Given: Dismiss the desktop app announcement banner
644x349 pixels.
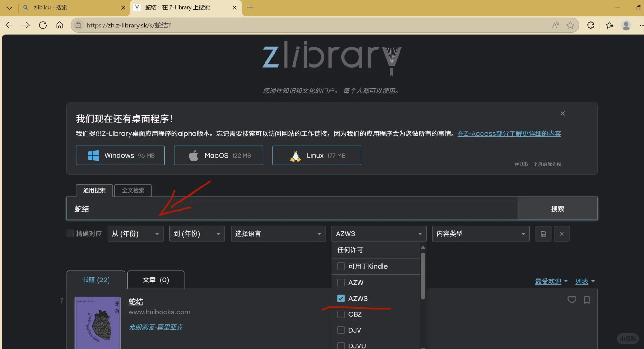Looking at the screenshot, I should coord(563,113).
